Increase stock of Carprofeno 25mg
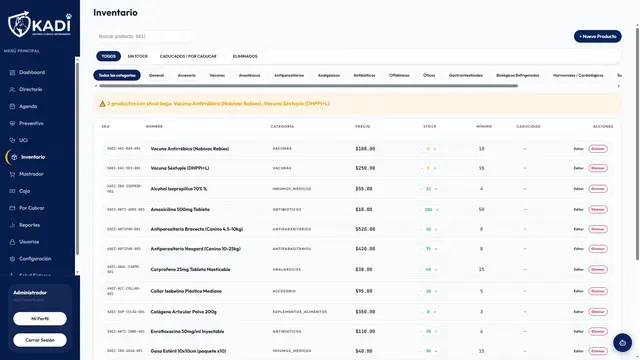This screenshot has height=360, width=640. click(x=436, y=270)
